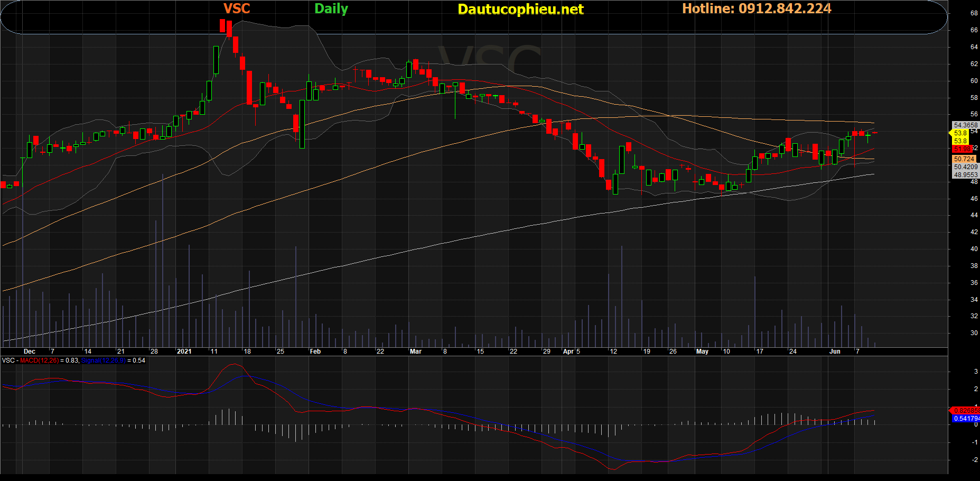Click the "10" date axis label
980x481 pixels.
click(726, 351)
